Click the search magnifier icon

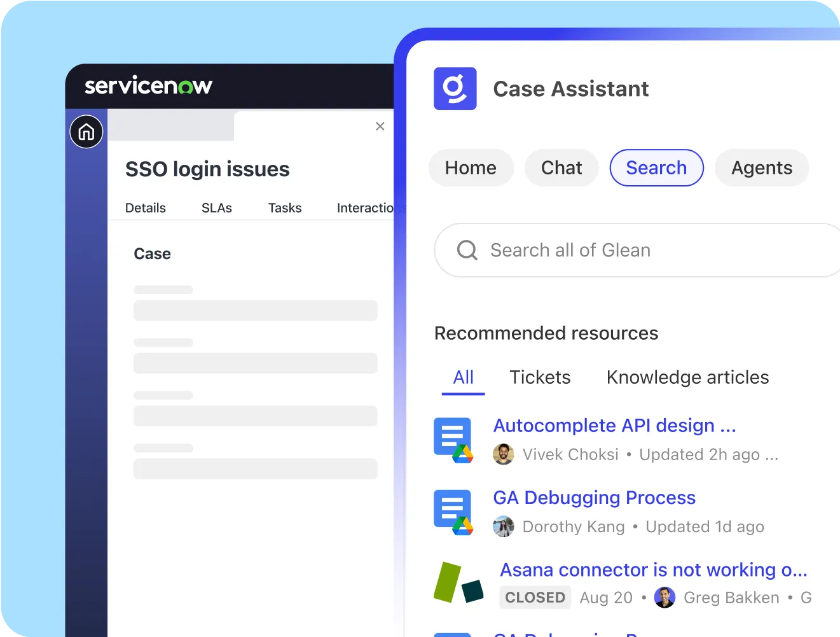pyautogui.click(x=467, y=250)
